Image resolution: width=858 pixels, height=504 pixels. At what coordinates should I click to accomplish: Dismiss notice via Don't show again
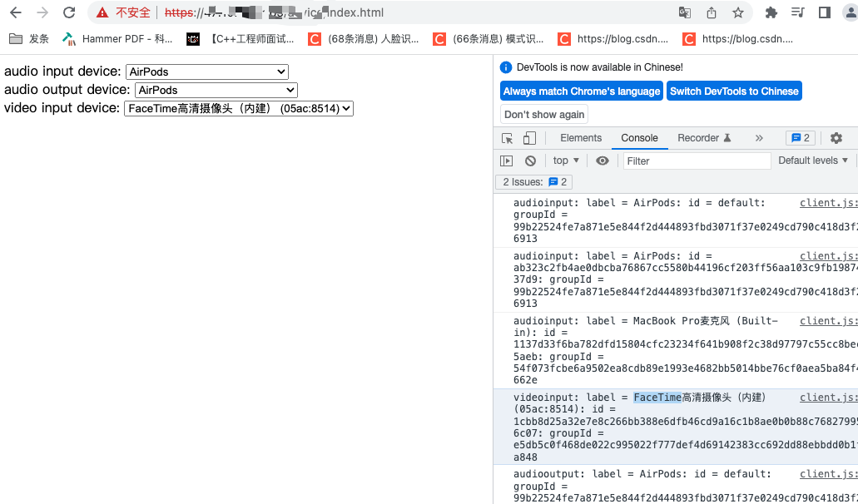543,114
